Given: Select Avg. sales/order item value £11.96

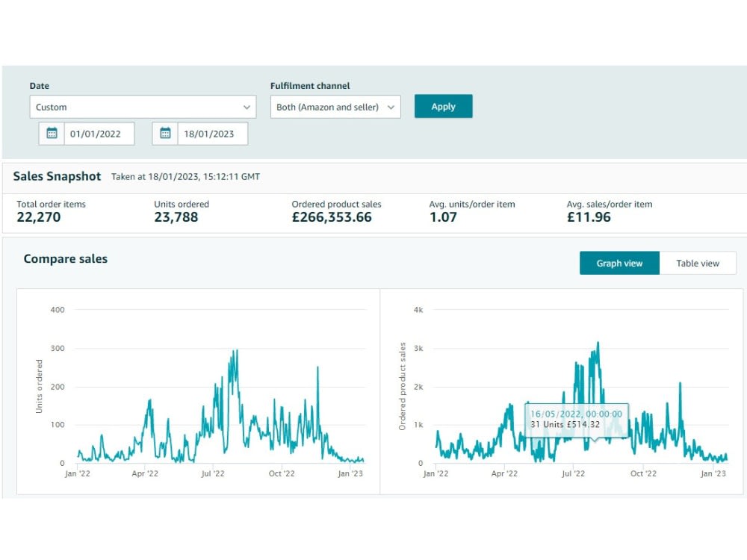Looking at the screenshot, I should pyautogui.click(x=589, y=217).
